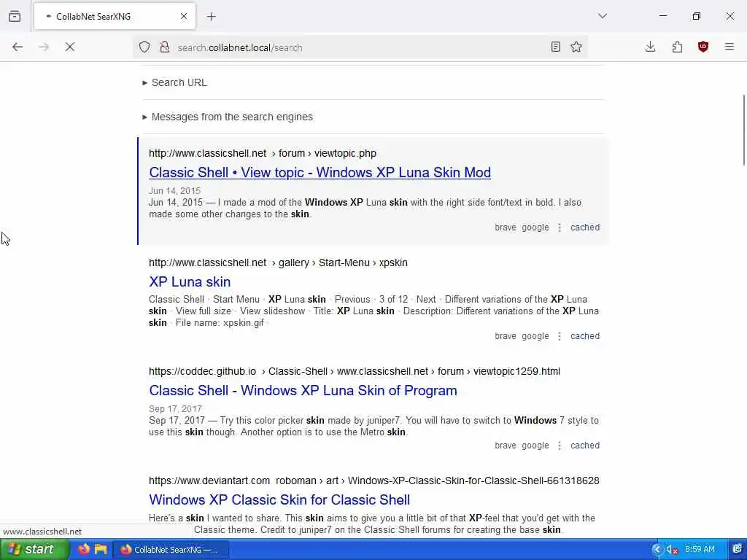The width and height of the screenshot is (747, 560).
Task: Select CollabNet SearXNG taskbar button
Action: [171, 550]
